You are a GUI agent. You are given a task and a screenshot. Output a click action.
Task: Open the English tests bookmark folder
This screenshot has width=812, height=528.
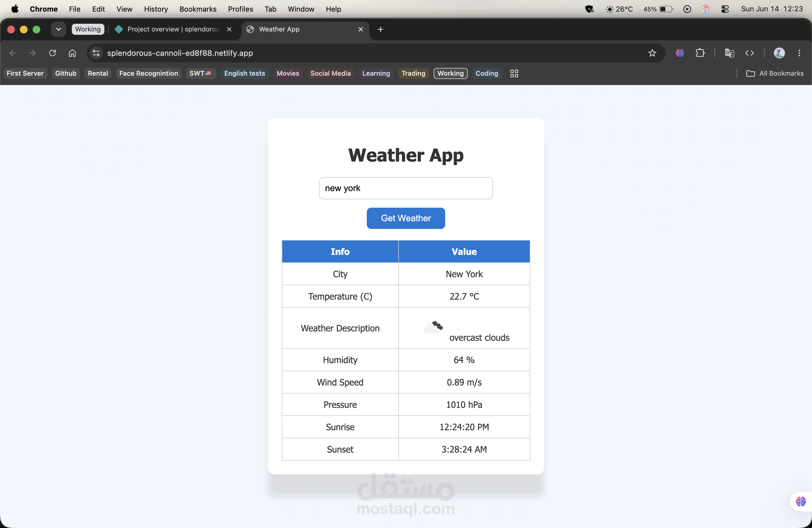[x=245, y=73]
